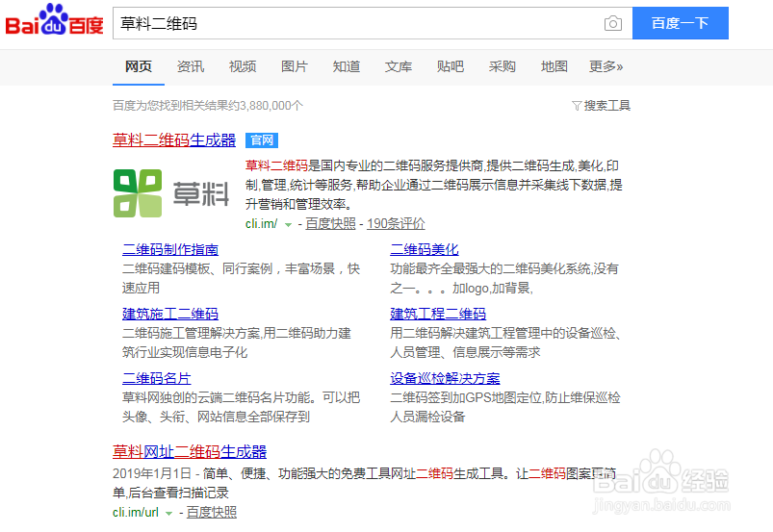Open 百度快照 for the cli.im/url result
The width and height of the screenshot is (773, 532).
[212, 513]
